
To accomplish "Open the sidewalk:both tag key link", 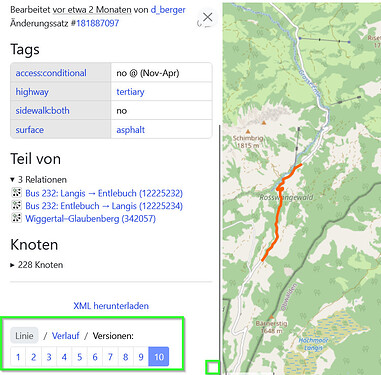I will point(42,111).
